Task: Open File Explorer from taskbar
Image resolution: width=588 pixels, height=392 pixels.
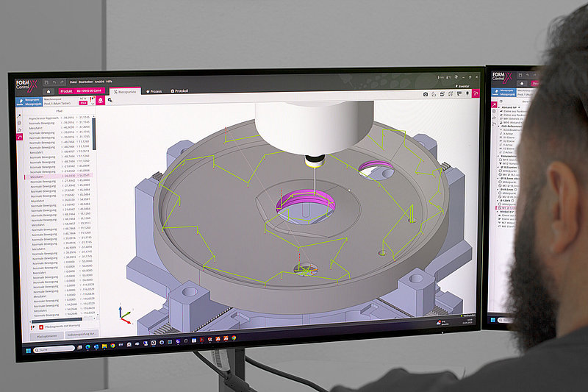Action: pyautogui.click(x=104, y=346)
